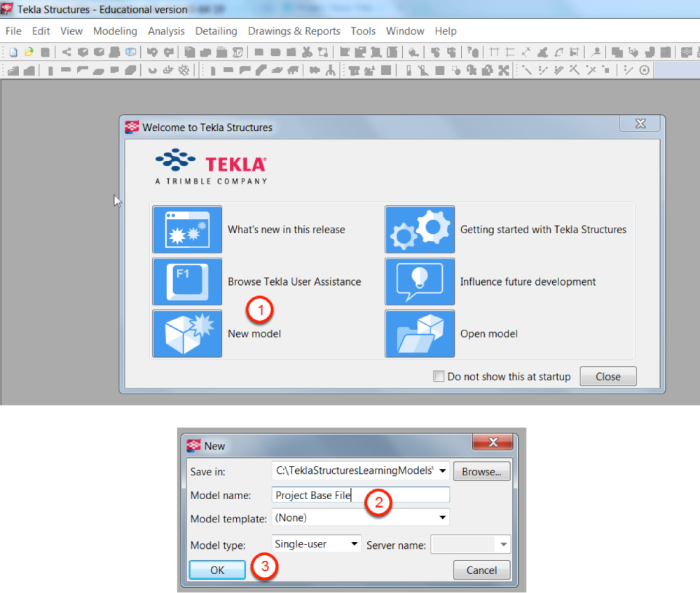The height and width of the screenshot is (593, 700).
Task: Click the reinforcement mesh icon
Action: [184, 70]
